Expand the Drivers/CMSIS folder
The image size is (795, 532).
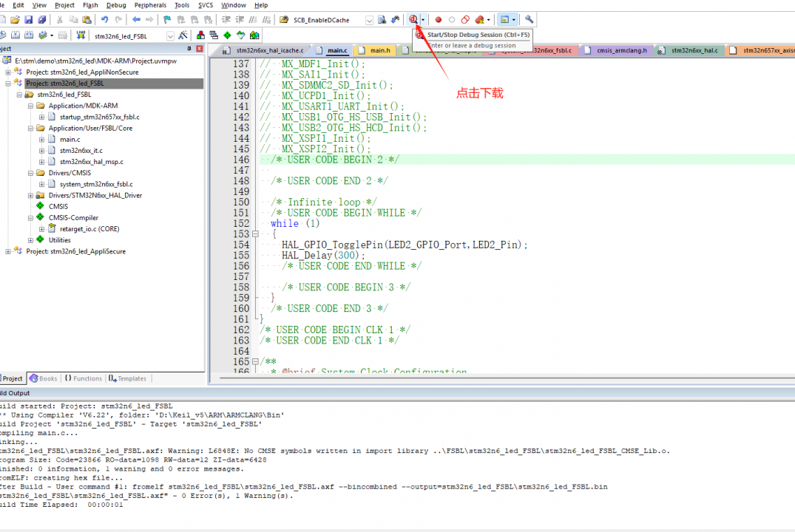point(30,173)
